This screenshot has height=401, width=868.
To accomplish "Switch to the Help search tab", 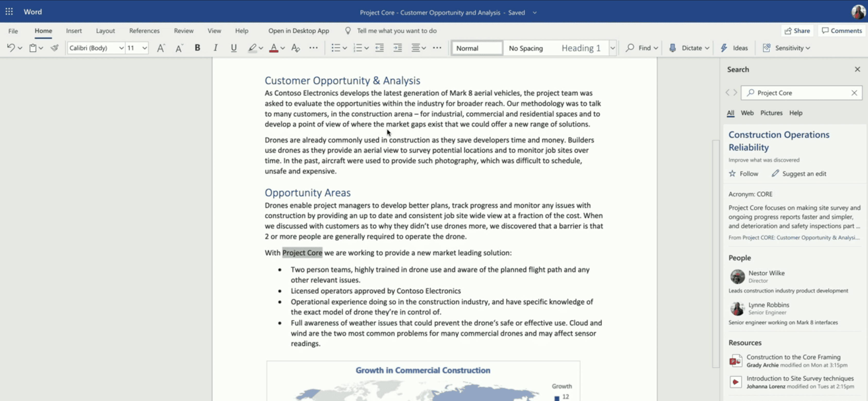I will pyautogui.click(x=796, y=113).
